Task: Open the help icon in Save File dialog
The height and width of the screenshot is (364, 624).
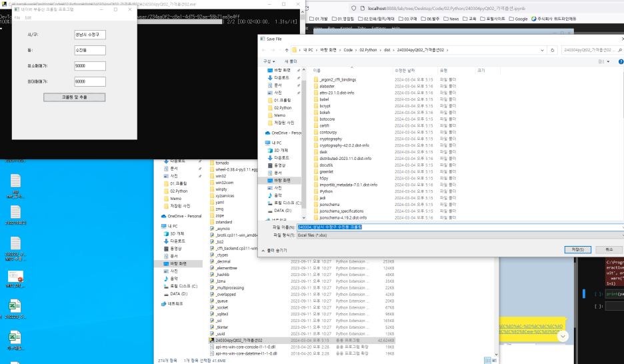Action: point(621,61)
